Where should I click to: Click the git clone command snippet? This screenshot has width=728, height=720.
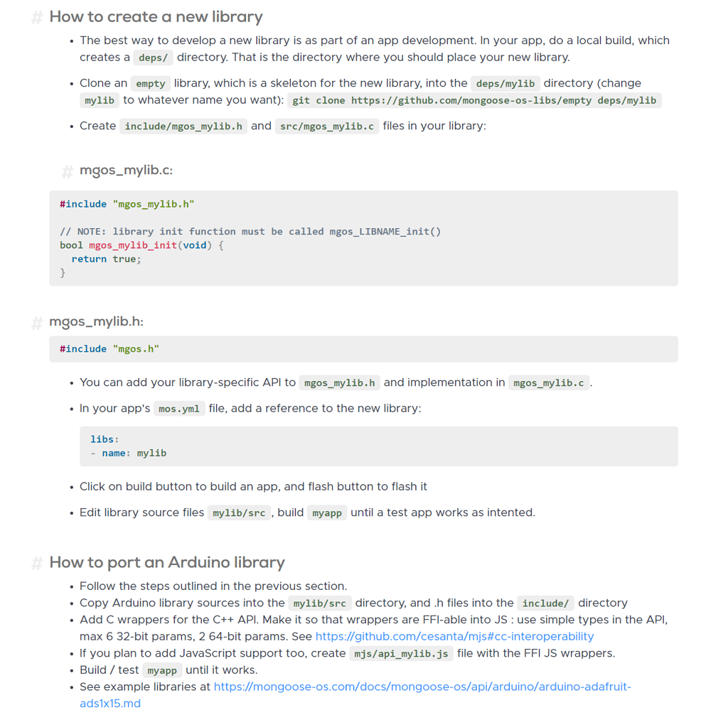tap(474, 100)
